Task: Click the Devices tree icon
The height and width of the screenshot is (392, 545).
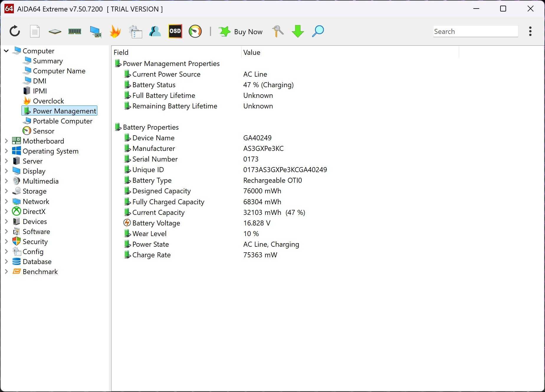Action: click(17, 221)
